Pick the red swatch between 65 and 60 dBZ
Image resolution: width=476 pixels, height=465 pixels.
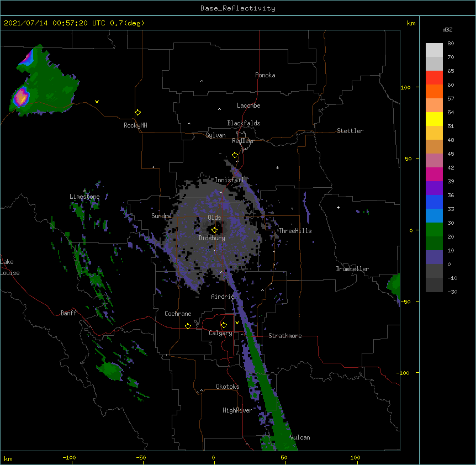pyautogui.click(x=434, y=78)
